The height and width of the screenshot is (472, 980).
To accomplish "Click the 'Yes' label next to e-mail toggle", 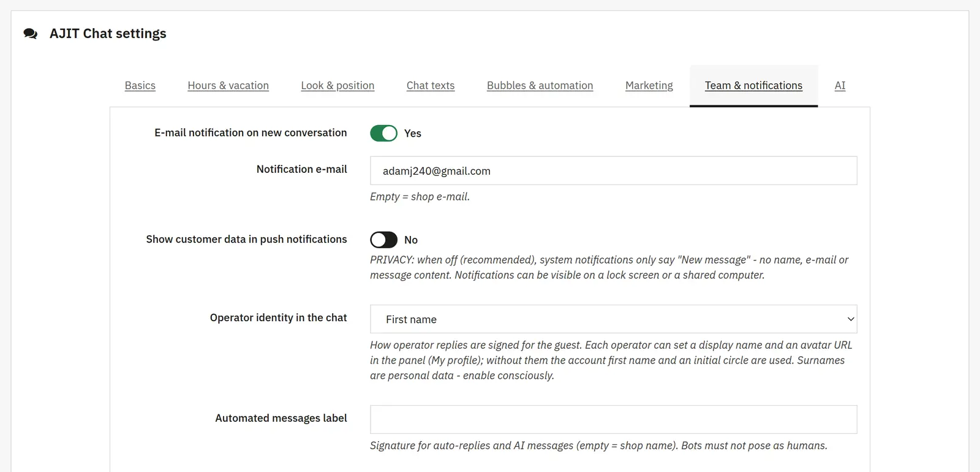I will pos(413,133).
